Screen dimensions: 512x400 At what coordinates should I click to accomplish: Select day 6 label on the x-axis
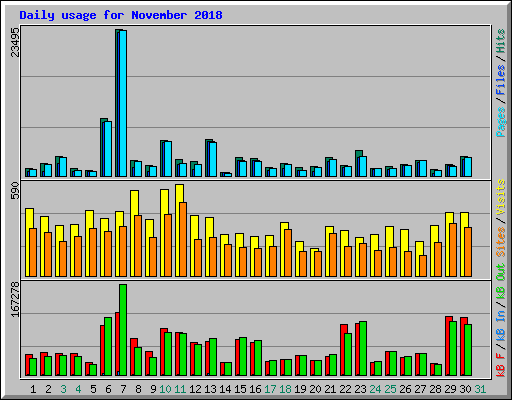click(108, 389)
